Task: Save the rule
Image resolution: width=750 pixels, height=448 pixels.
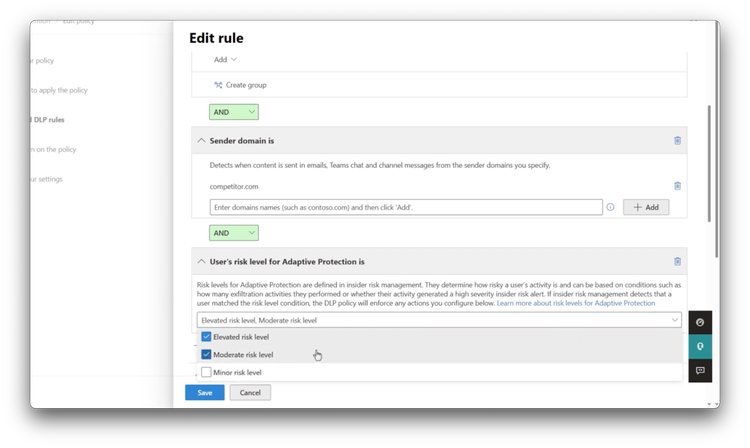Action: tap(205, 393)
